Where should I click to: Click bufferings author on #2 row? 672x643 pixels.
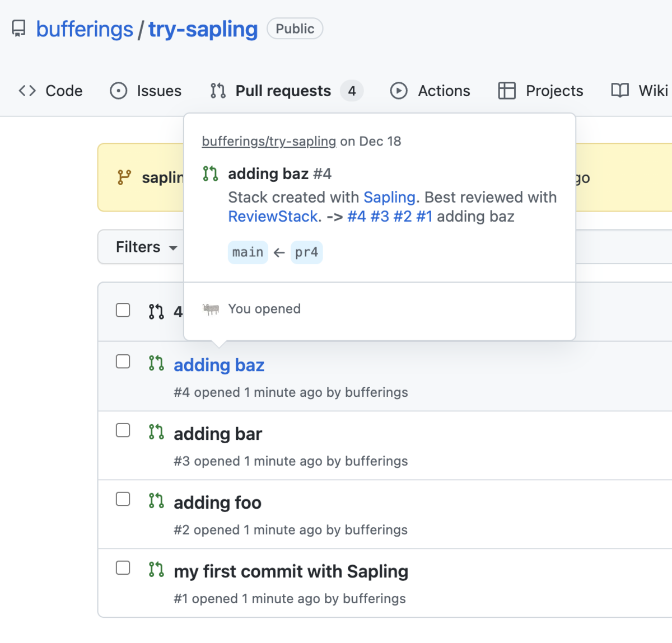tap(376, 531)
